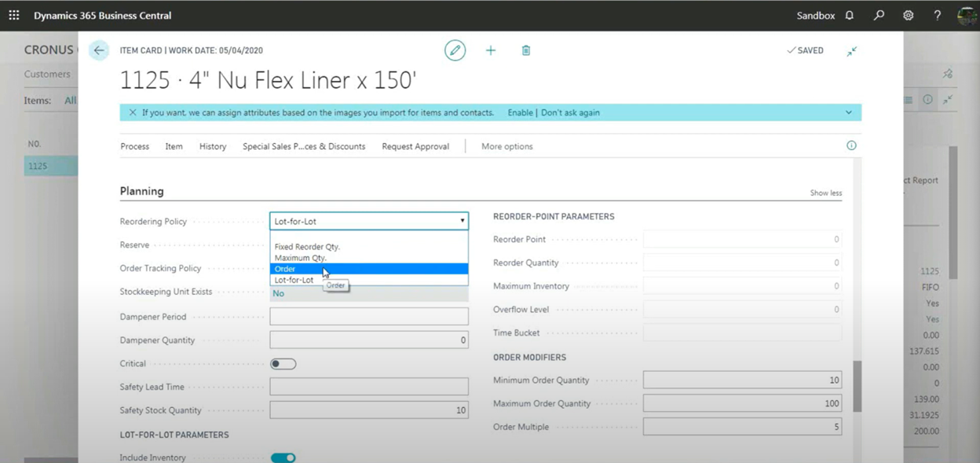980x463 pixels.
Task: Collapse the item card with the shrink arrows
Action: (x=852, y=51)
